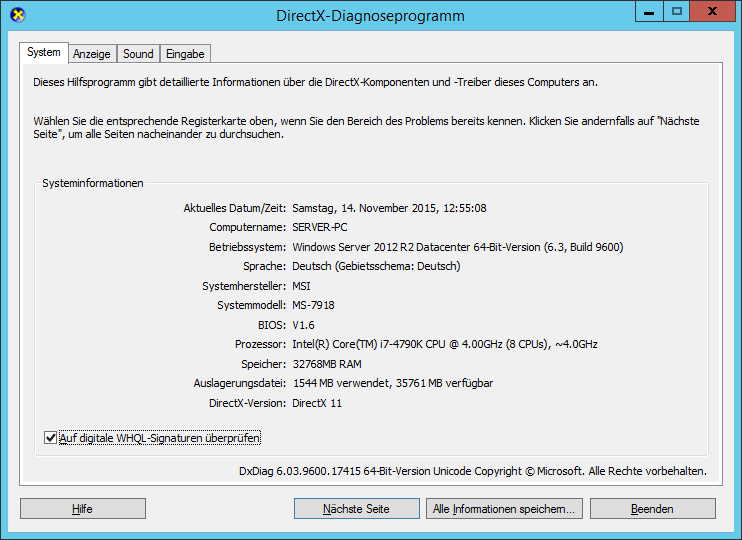
Task: Click the Prozessor label
Action: coord(260,344)
